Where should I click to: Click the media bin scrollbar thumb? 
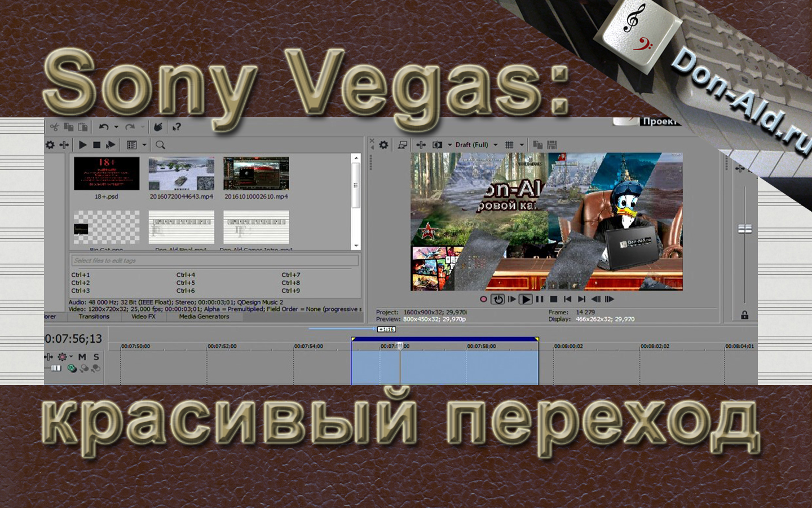[x=355, y=185]
